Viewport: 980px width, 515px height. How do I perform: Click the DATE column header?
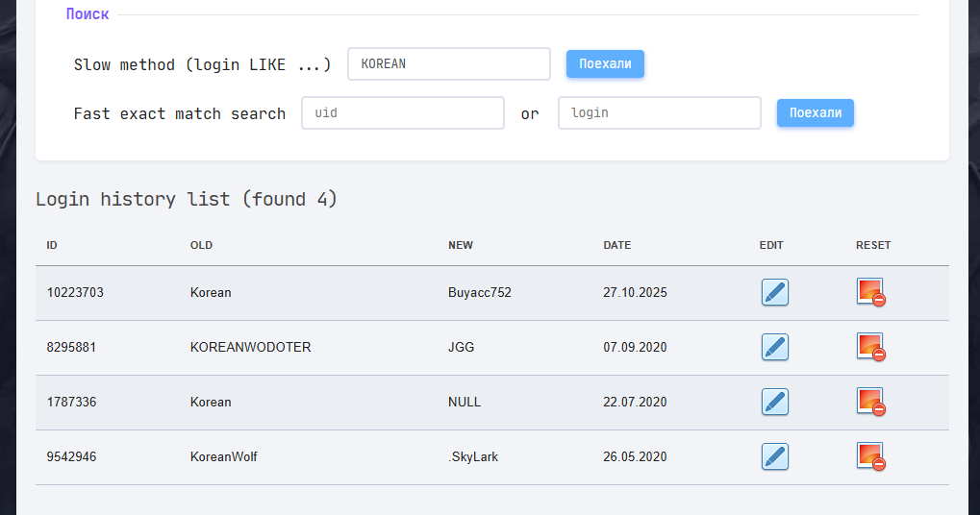click(617, 245)
